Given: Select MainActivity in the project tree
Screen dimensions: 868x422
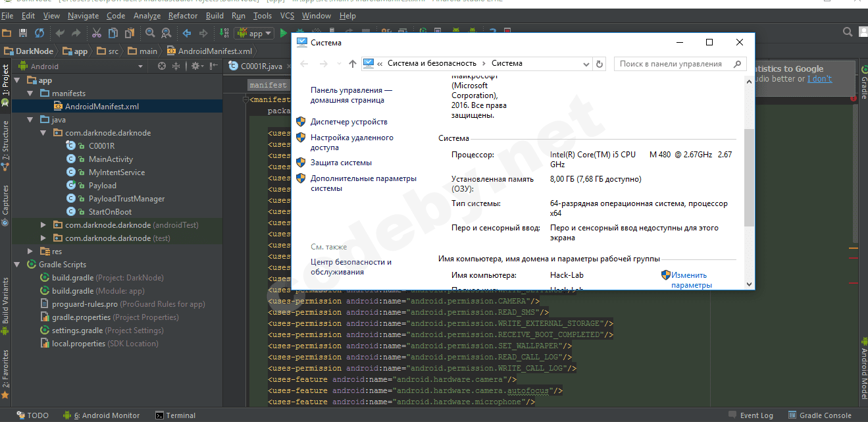Looking at the screenshot, I should [x=111, y=159].
